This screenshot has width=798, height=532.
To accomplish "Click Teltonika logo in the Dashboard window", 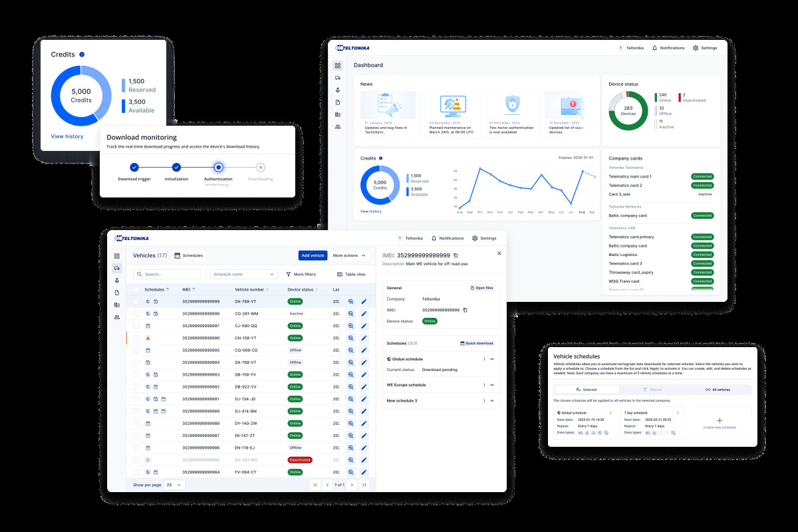I will (x=352, y=48).
